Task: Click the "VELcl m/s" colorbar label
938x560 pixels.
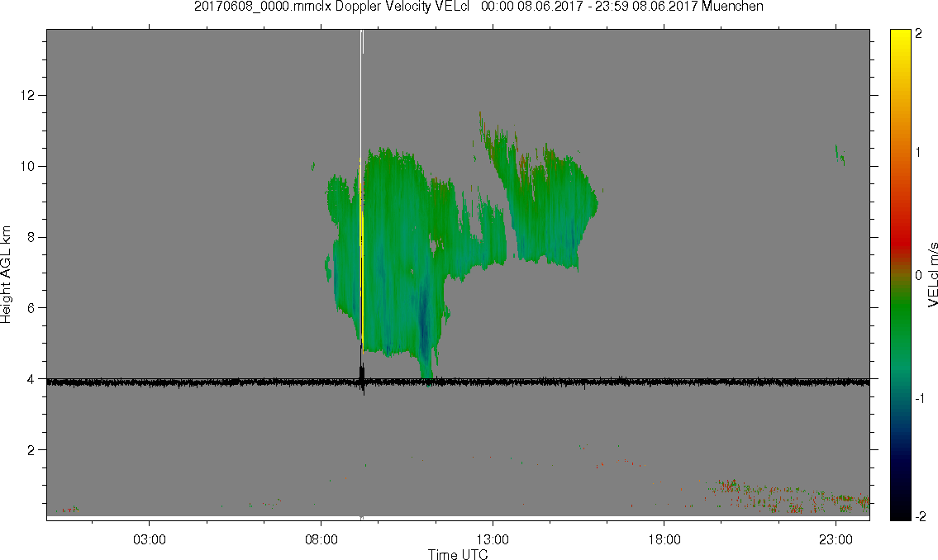Action: click(x=932, y=275)
